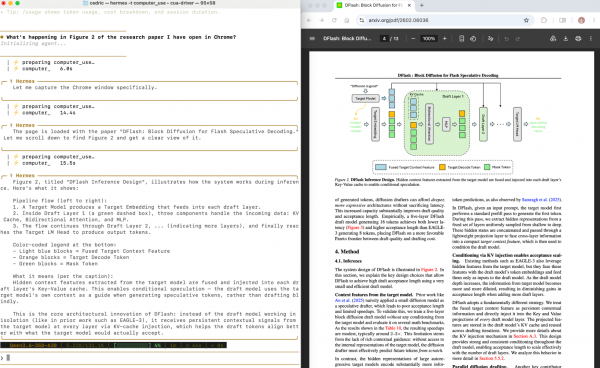Viewport: 600px width, 368px height.
Task: Open the Chrome profile avatar
Action: pos(581,20)
